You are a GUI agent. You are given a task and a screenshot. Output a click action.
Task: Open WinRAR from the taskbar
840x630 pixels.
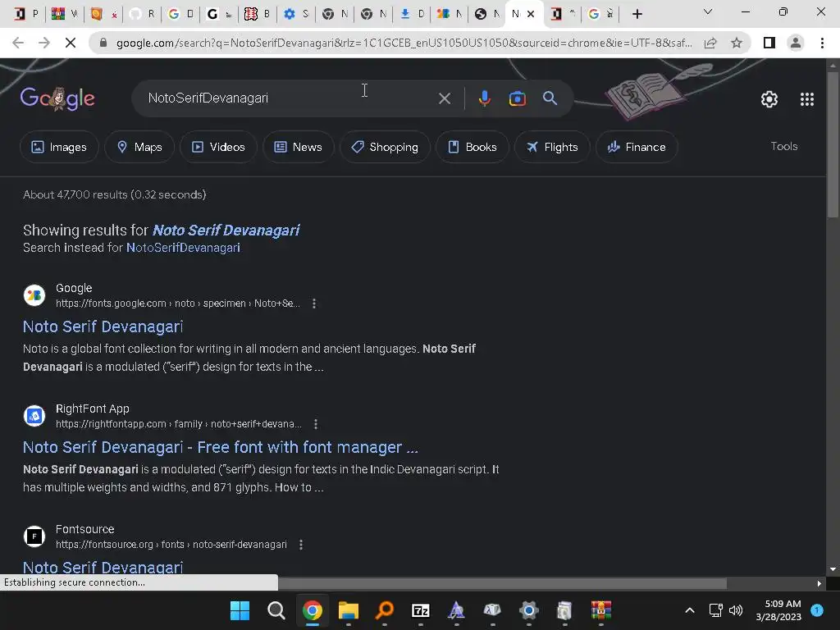click(601, 610)
